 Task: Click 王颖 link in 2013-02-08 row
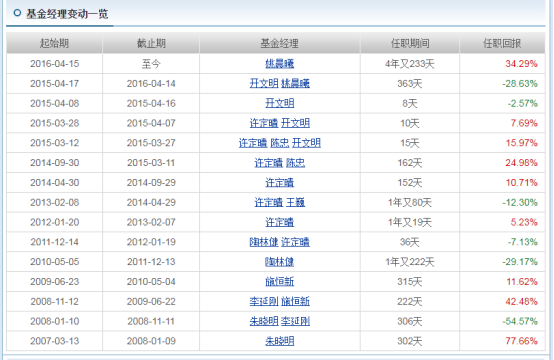point(295,202)
